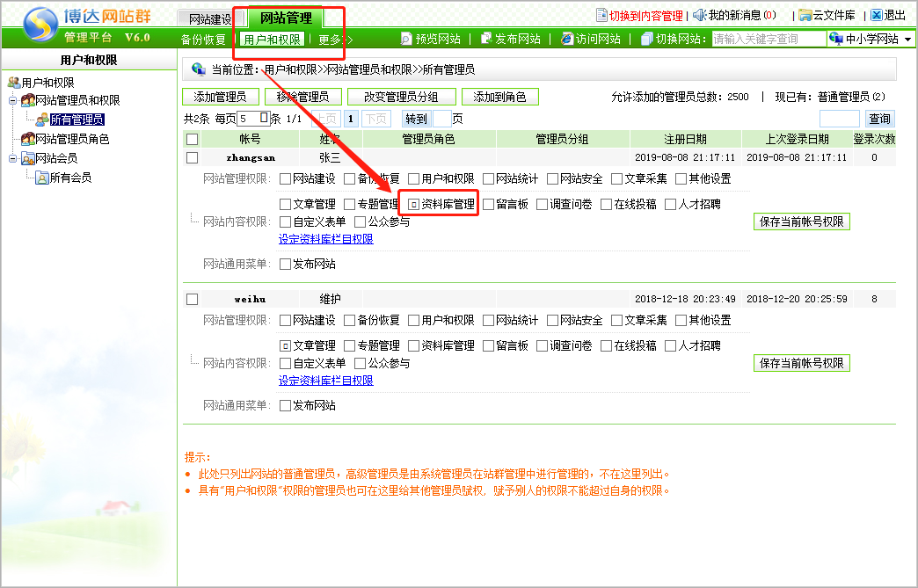Viewport: 918px width, 588px height.
Task: Click the 退出 logout icon
Action: 876,16
